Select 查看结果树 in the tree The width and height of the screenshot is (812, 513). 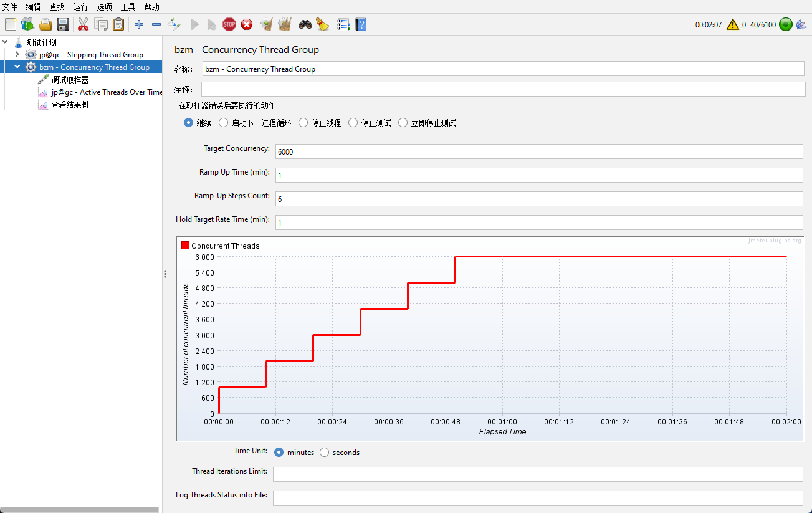click(x=70, y=105)
